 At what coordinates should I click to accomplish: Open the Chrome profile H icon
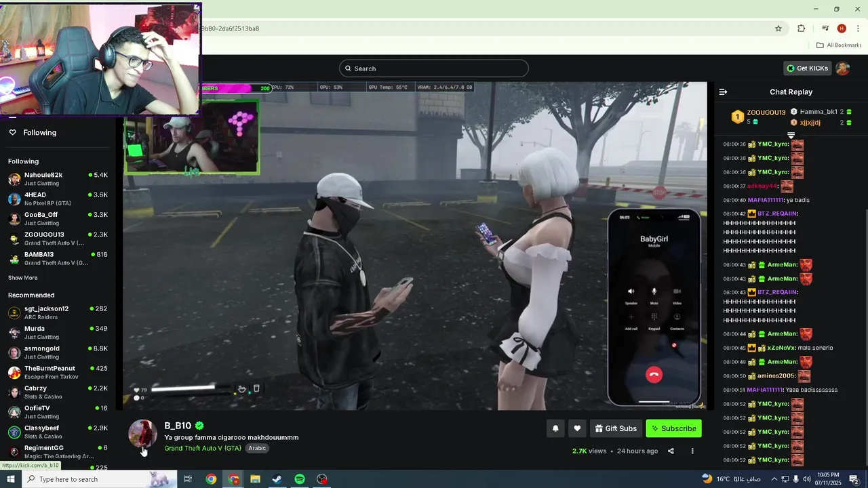pyautogui.click(x=842, y=28)
